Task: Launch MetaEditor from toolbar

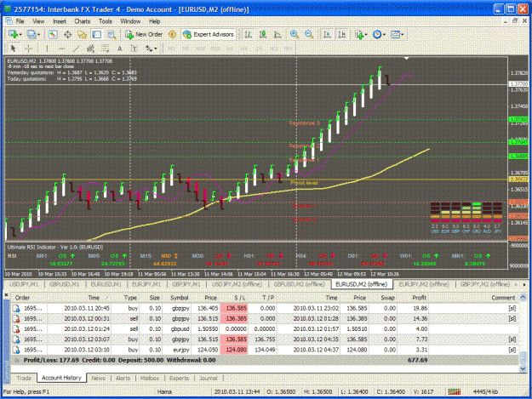Action: (172, 34)
